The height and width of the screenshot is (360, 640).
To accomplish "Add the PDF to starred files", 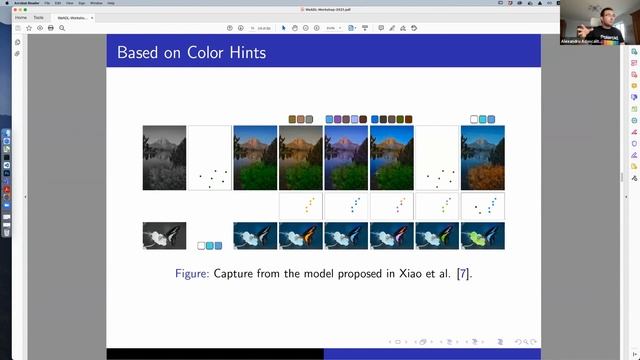I will point(29,28).
